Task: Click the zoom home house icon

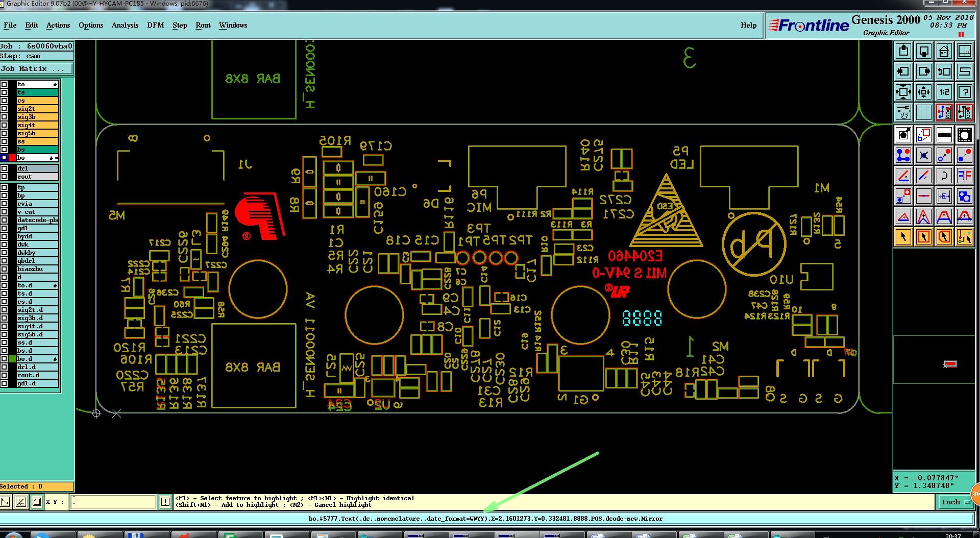Action: coord(944,51)
